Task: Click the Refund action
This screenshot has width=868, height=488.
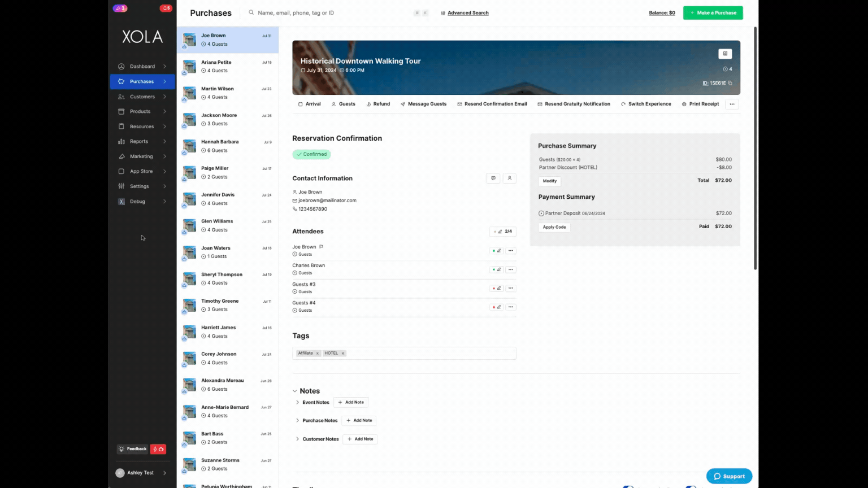Action: click(378, 104)
